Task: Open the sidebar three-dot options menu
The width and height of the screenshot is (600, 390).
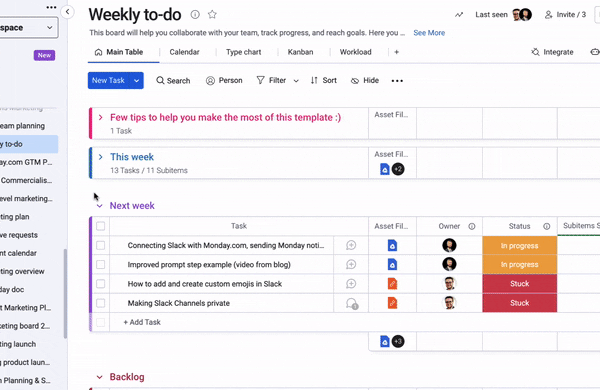Action: [51, 7]
